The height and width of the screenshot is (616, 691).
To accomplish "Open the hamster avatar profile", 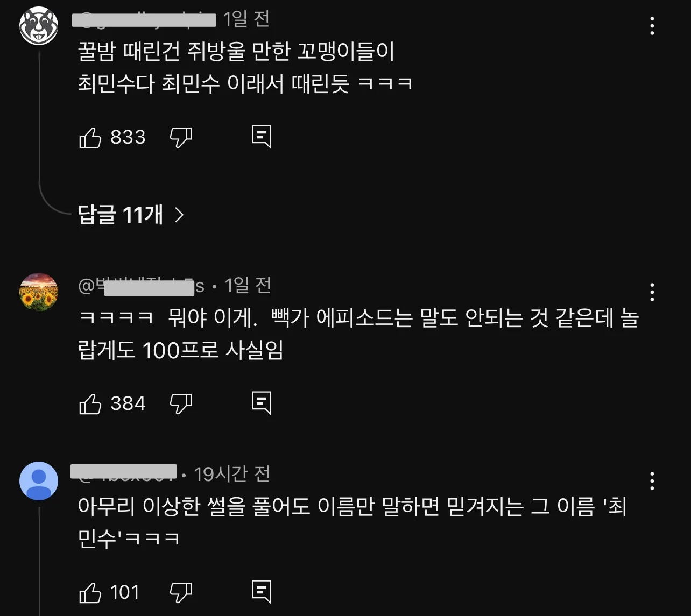I will tap(39, 26).
